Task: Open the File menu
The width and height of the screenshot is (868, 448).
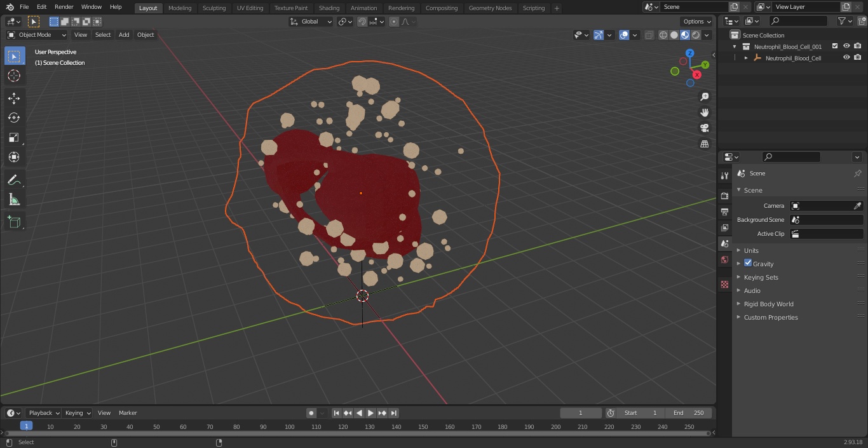Action: [x=24, y=7]
